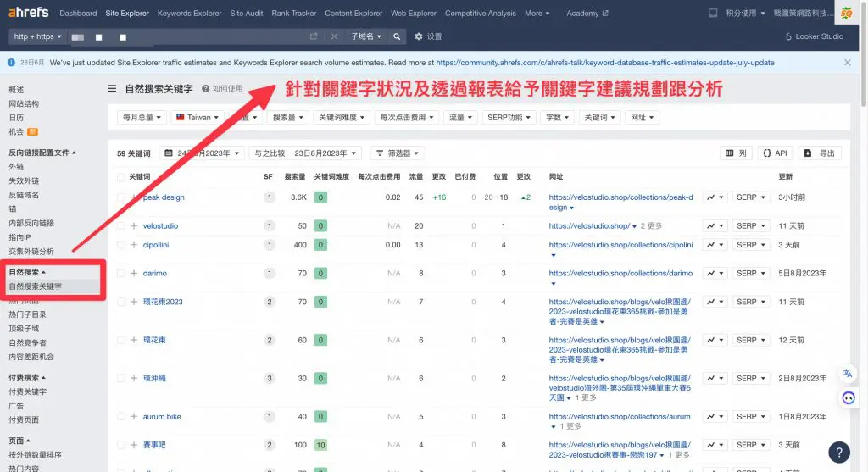Viewport: 868px width, 472px height.
Task: Switch to Keywords Explorer
Action: click(x=189, y=14)
